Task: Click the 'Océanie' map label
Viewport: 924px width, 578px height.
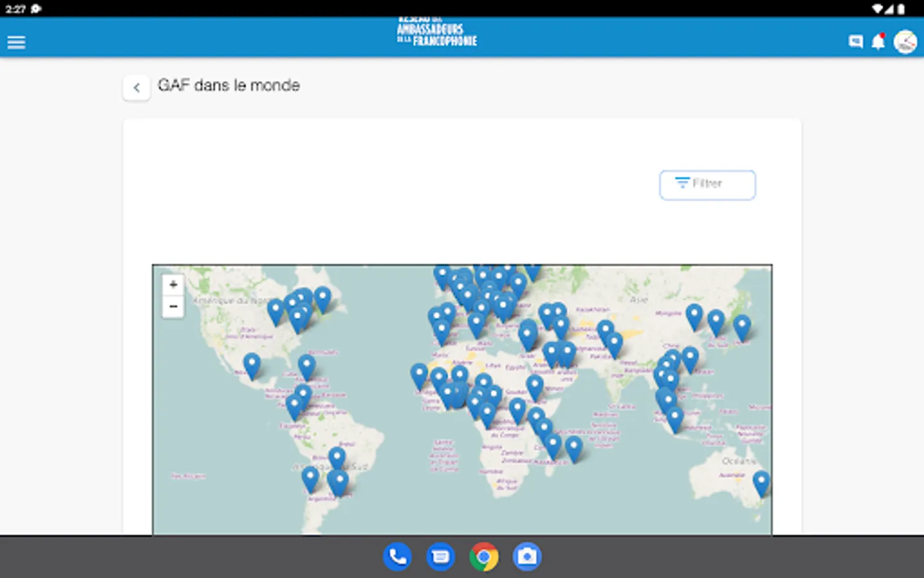Action: point(739,461)
